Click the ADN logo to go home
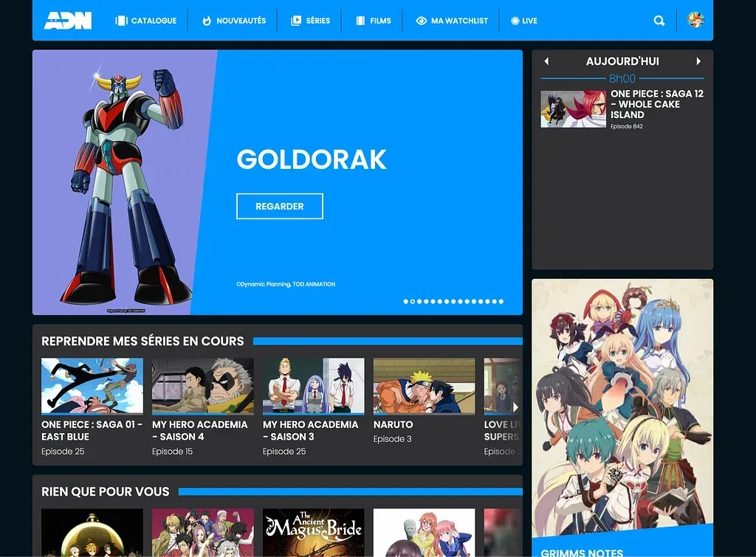 [67, 21]
